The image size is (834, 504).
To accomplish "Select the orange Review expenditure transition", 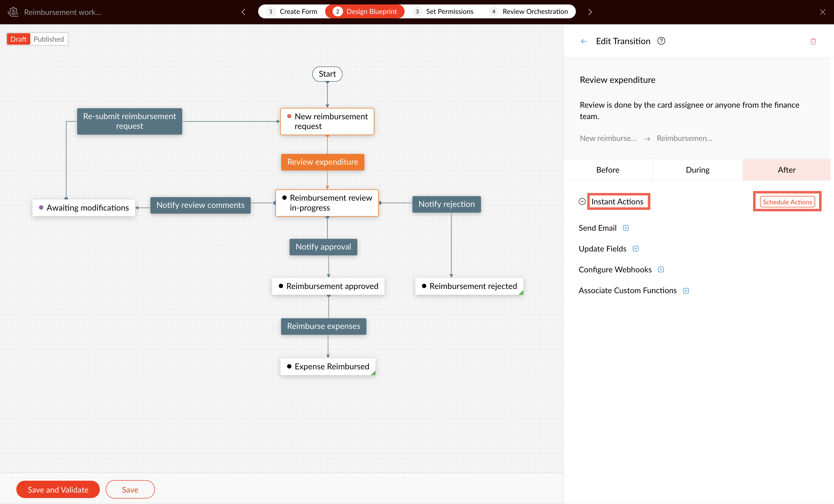I will [323, 162].
